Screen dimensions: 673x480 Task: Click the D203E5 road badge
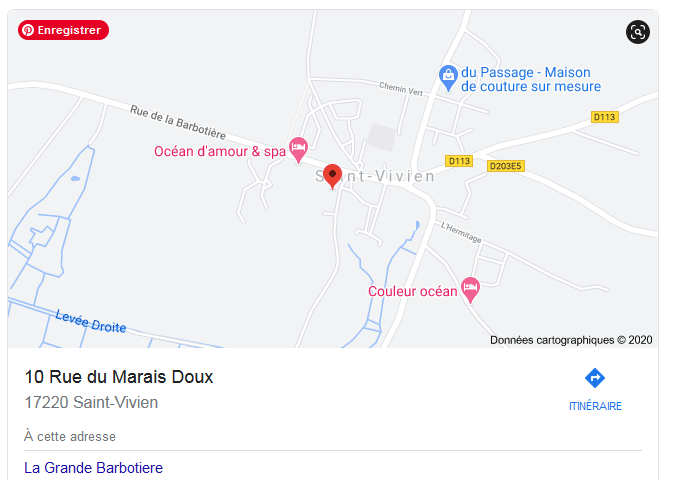point(506,166)
